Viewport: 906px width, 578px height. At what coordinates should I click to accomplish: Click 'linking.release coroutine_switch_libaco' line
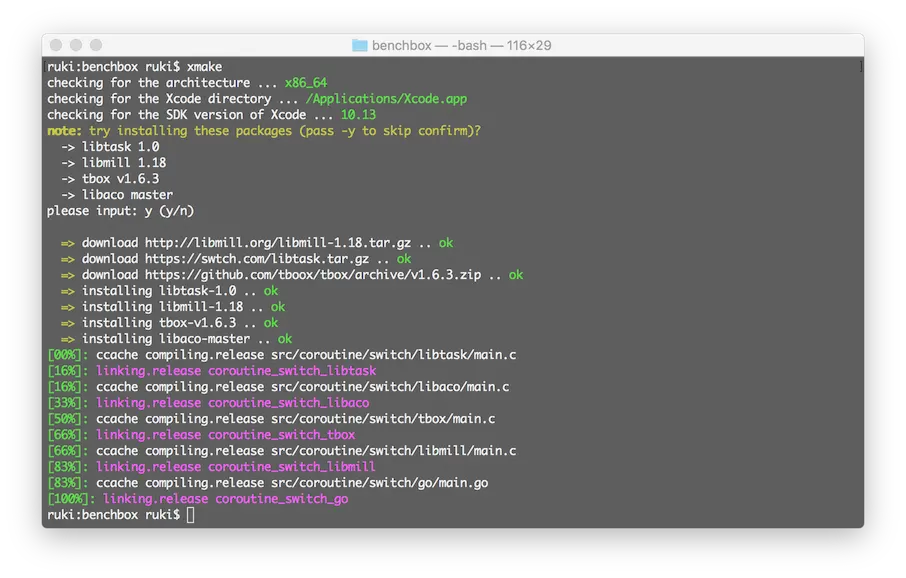click(x=232, y=403)
